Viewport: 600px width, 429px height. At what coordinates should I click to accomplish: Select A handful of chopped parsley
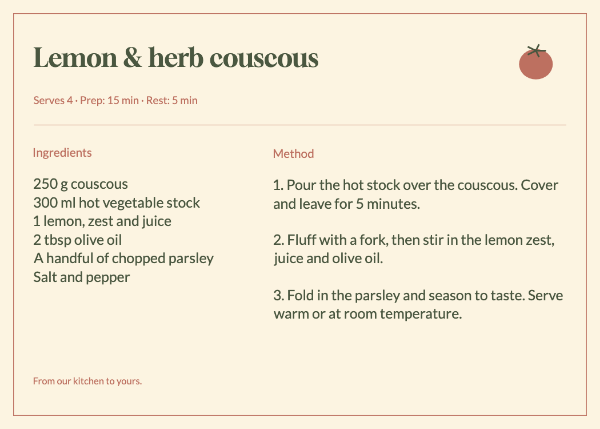tap(123, 258)
